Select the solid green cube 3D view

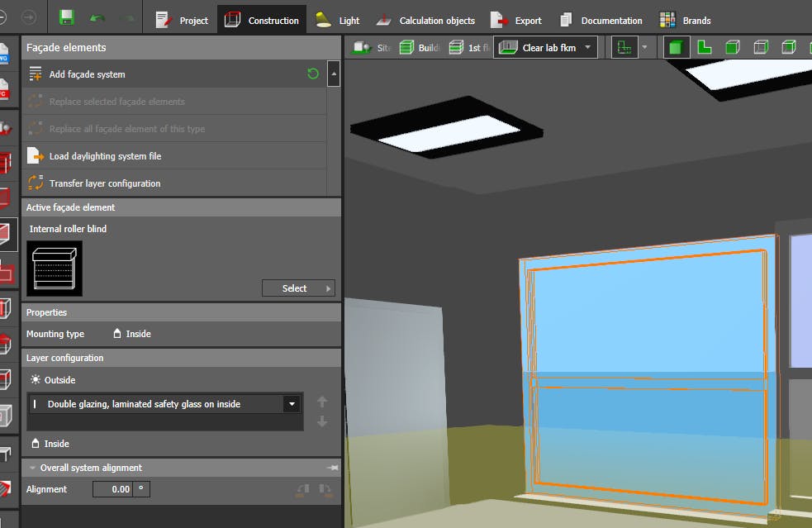point(676,48)
